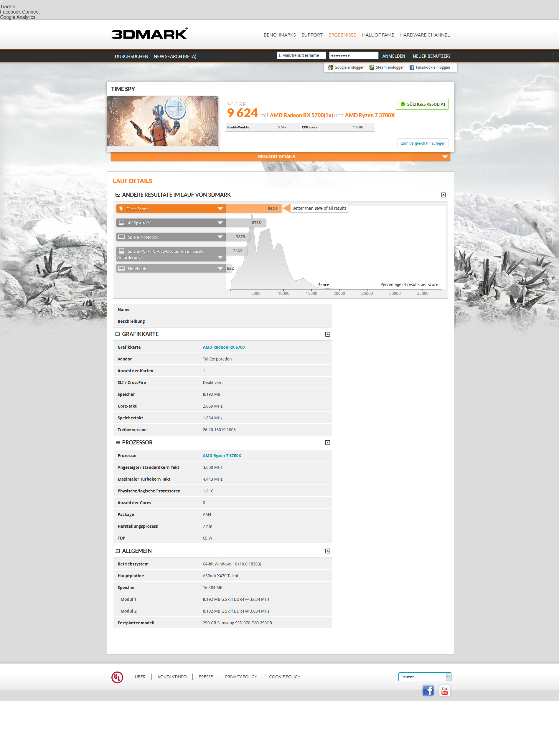Click the TDP value 65 W
The height and width of the screenshot is (756, 559).
click(x=207, y=538)
